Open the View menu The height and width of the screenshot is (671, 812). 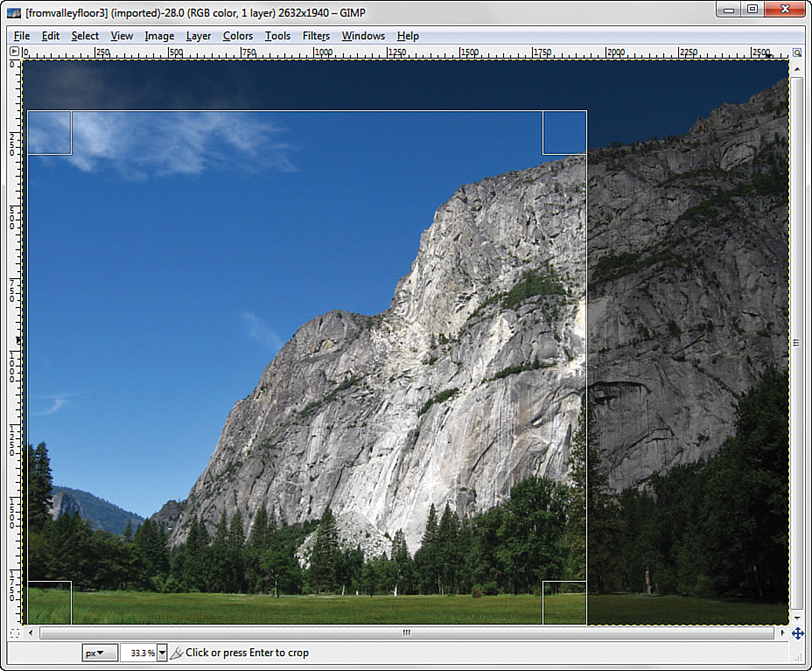point(122,36)
